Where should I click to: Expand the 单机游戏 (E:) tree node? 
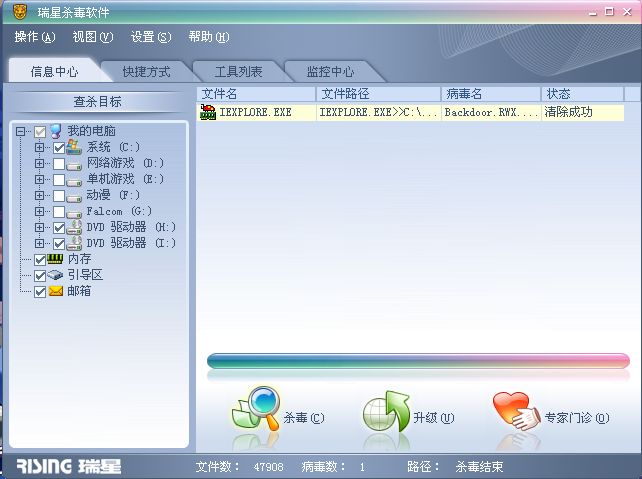[x=39, y=179]
